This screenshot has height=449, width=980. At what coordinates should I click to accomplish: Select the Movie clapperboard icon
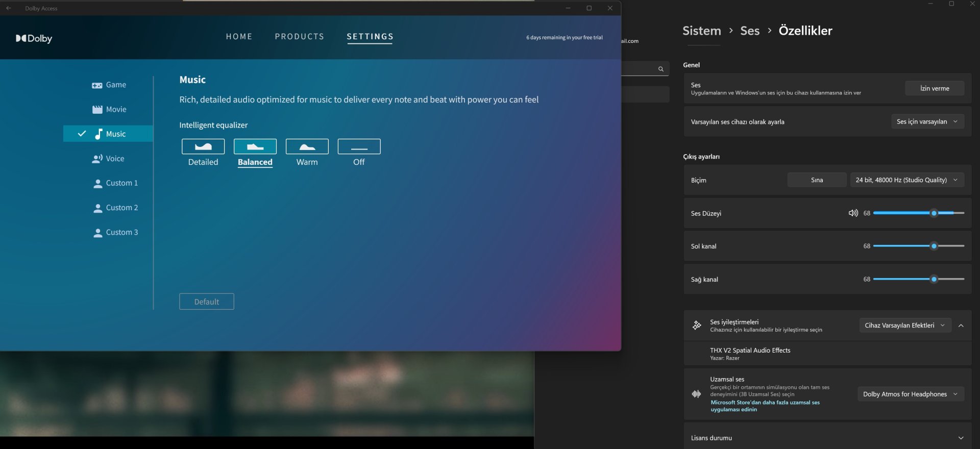pos(97,110)
